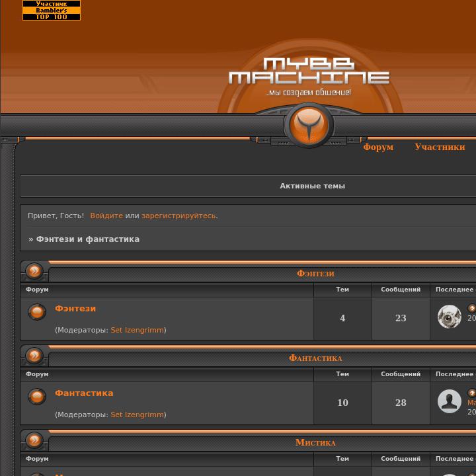The width and height of the screenshot is (476, 476).
Task: Click the Rambler's TOP 100 banner
Action: click(52, 11)
